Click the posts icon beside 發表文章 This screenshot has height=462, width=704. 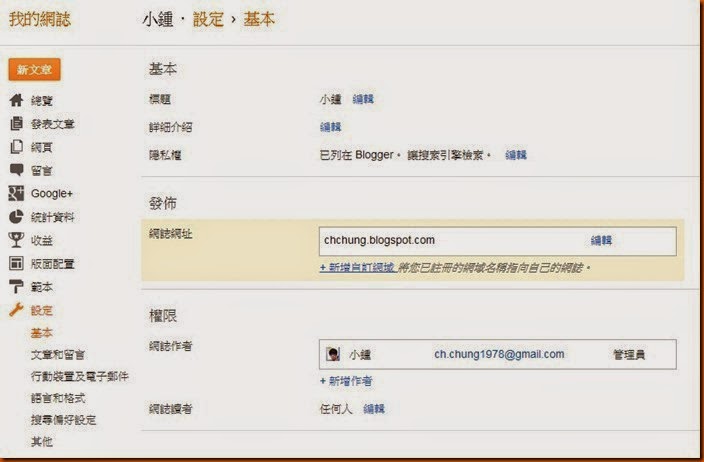coord(16,123)
